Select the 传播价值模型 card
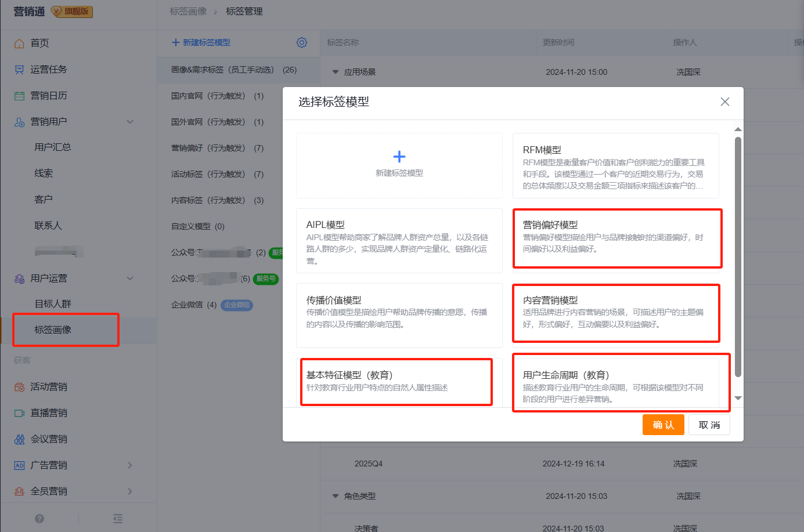 pos(399,316)
